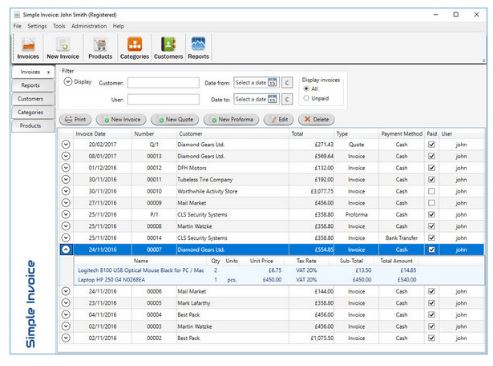
Task: Open the Tools menu
Action: tap(59, 26)
